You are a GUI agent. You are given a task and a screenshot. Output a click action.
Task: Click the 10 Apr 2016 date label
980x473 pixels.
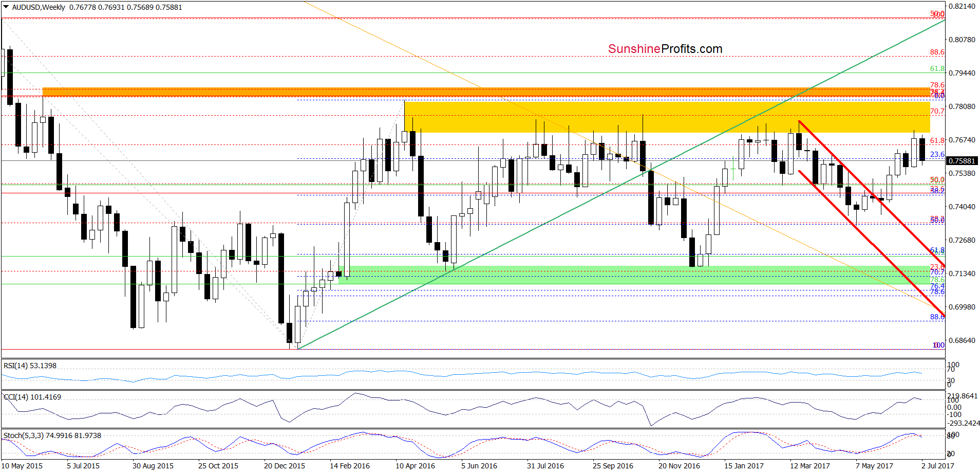(x=415, y=466)
